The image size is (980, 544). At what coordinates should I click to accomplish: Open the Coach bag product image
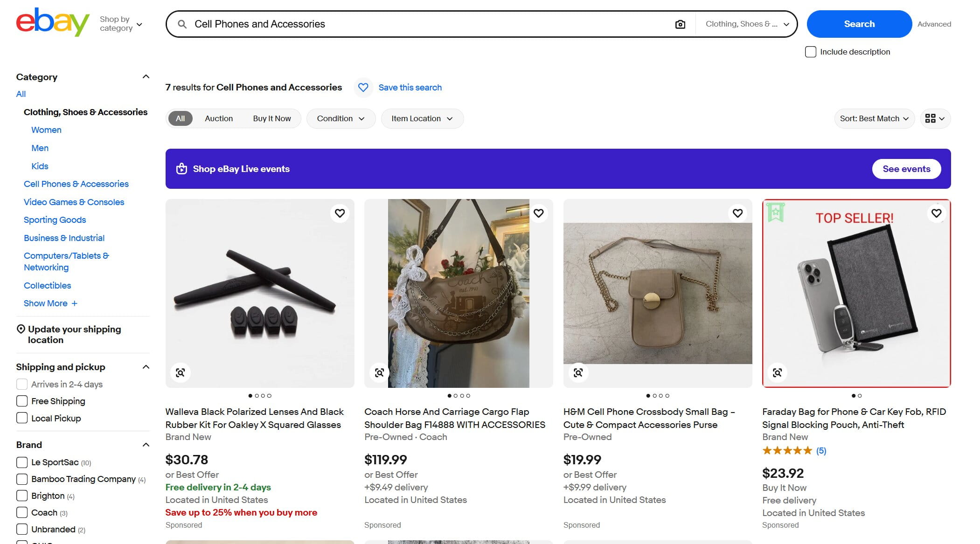click(459, 293)
